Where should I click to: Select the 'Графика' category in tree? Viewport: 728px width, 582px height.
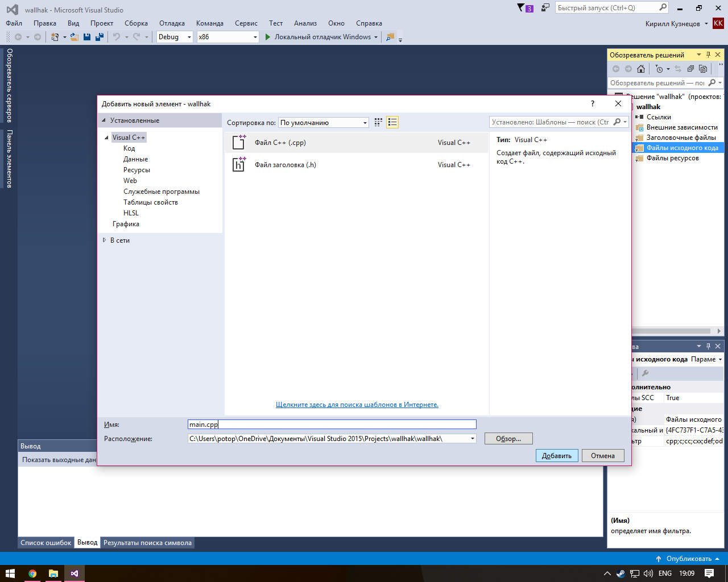[126, 224]
